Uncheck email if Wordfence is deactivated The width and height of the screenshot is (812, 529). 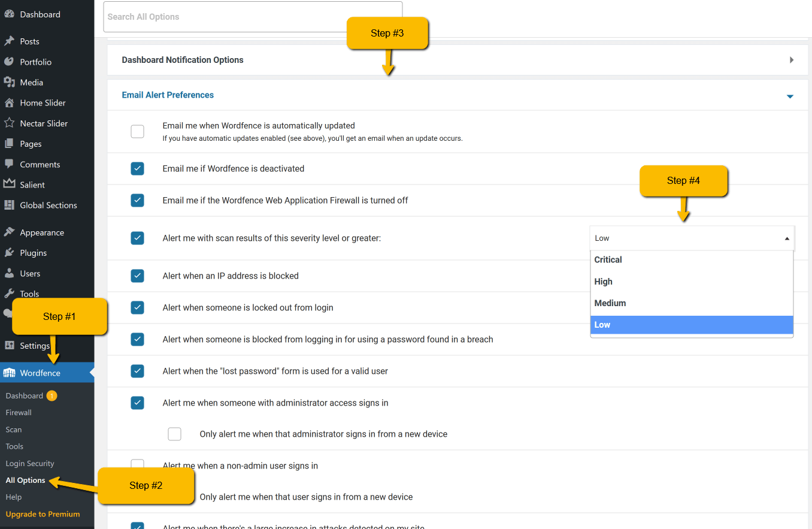coord(138,169)
